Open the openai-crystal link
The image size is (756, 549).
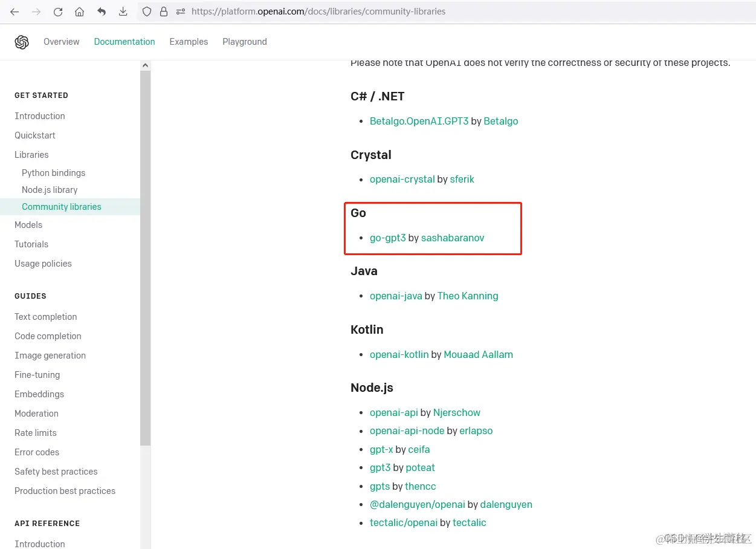[x=402, y=179]
